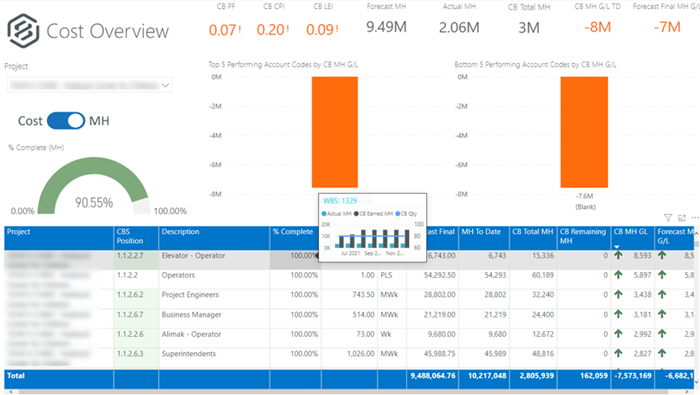The width and height of the screenshot is (700, 395).
Task: Click green up arrow beside 3,181
Action: point(618,314)
